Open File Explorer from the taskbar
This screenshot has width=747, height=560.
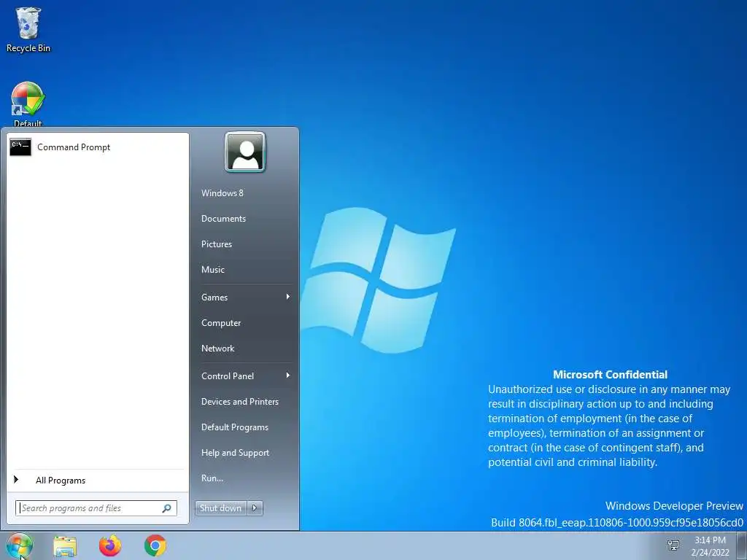click(x=65, y=545)
